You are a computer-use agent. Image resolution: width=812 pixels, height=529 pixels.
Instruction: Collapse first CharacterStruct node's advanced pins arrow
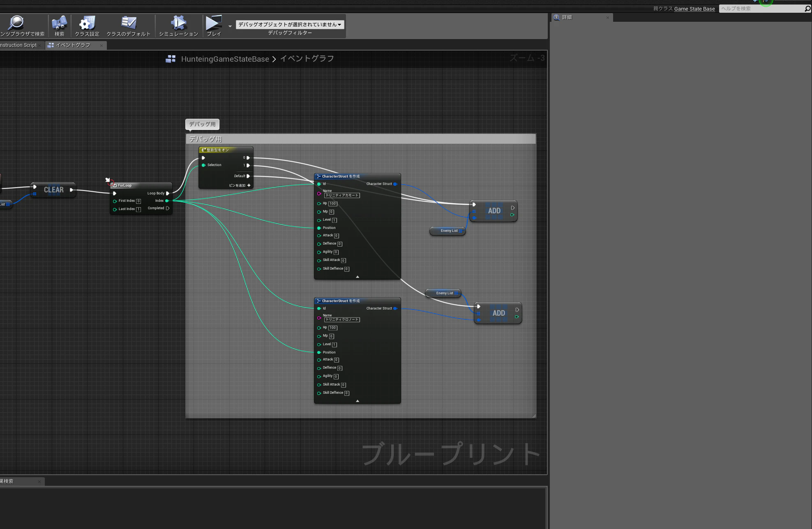pos(358,277)
